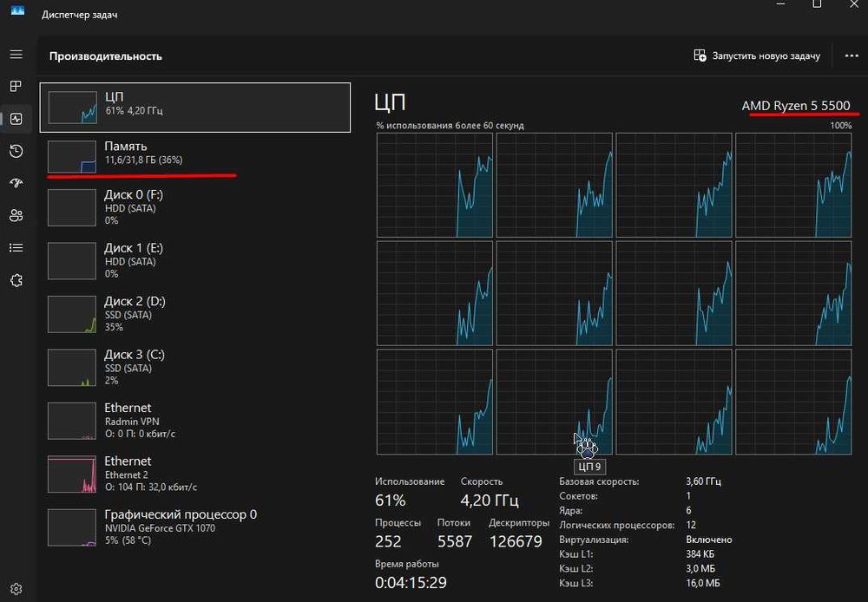Click the Кэш L1 value 384 КБ
The width and height of the screenshot is (868, 602).
tap(700, 554)
